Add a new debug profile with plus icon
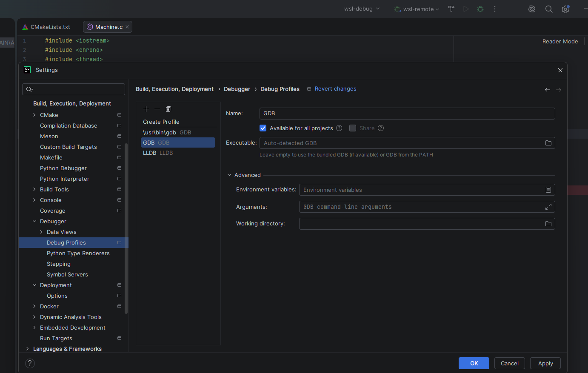The image size is (588, 373). 146,109
